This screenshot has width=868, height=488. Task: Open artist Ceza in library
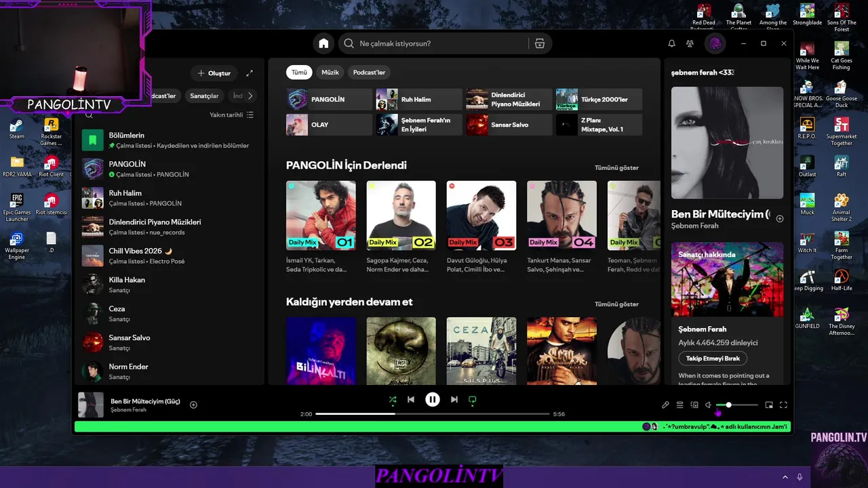point(168,314)
